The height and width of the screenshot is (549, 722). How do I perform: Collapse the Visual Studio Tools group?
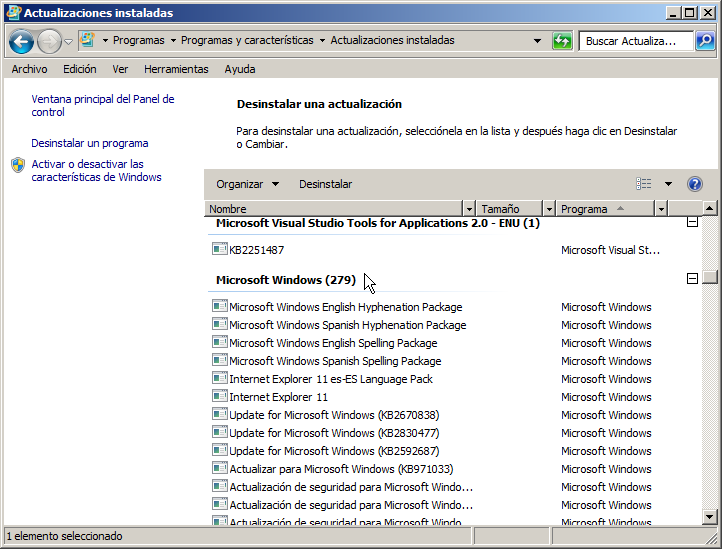(692, 222)
